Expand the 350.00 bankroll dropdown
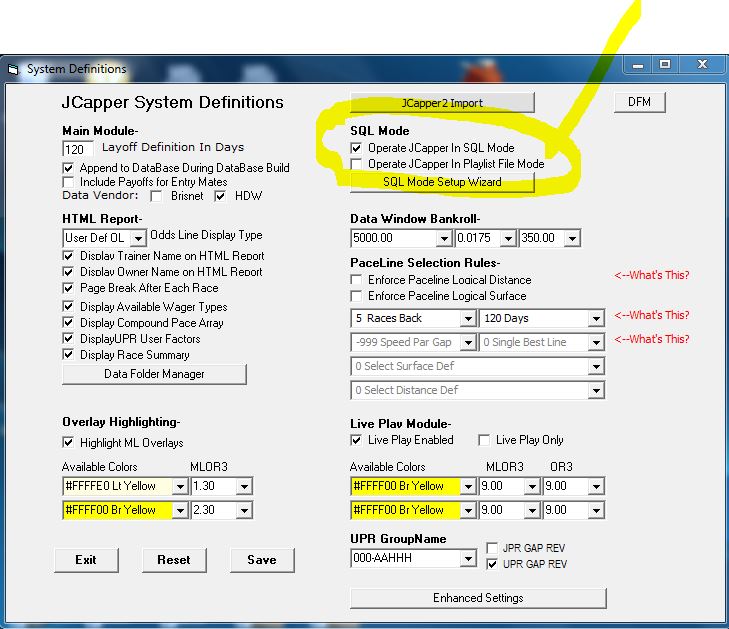This screenshot has height=629, width=729. click(x=572, y=238)
